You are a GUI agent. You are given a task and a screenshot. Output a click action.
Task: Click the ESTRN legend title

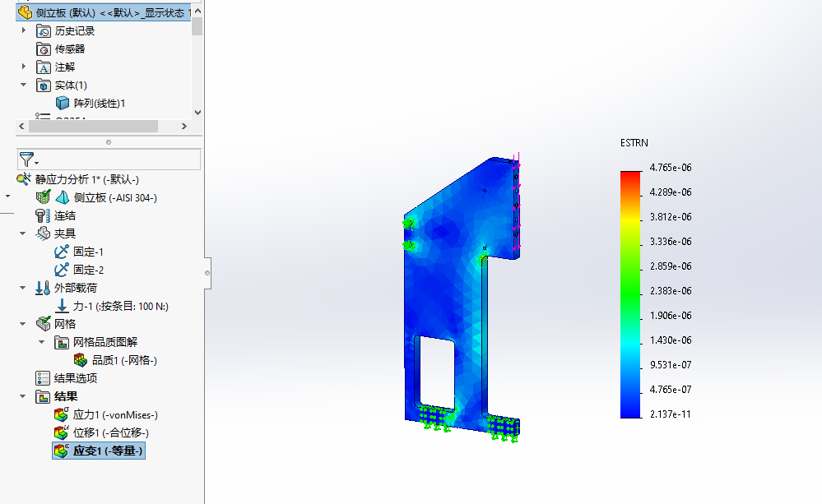pos(634,142)
